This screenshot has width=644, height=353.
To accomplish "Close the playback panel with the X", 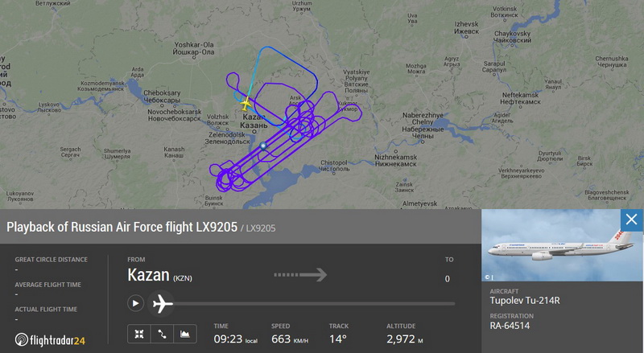I will (x=631, y=220).
